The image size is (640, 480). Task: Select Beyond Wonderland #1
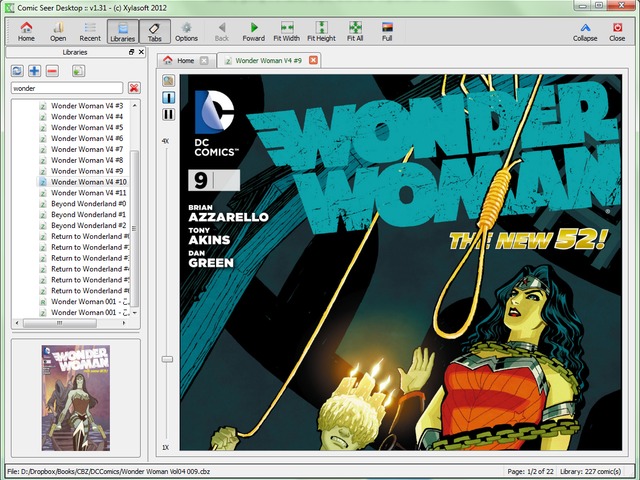[88, 215]
